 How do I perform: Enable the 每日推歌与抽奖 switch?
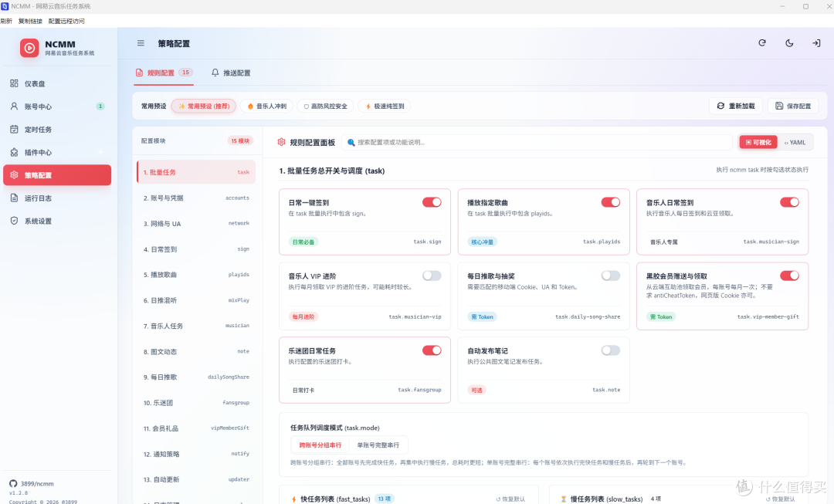click(x=611, y=276)
